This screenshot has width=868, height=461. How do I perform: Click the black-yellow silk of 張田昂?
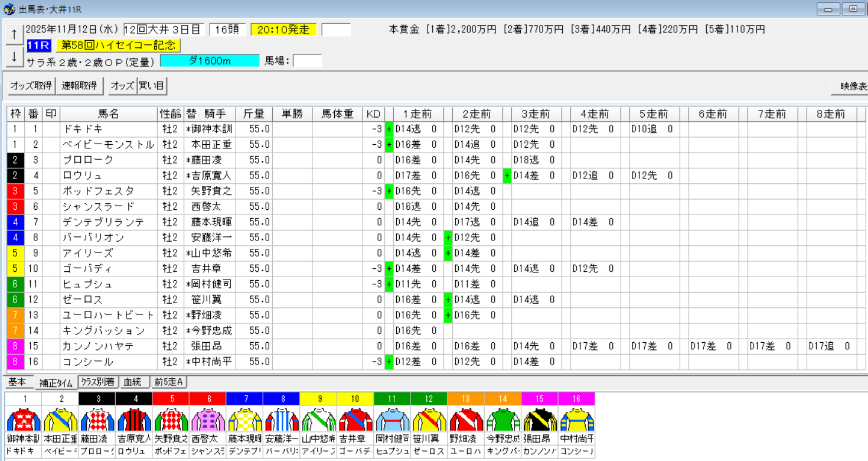click(x=539, y=420)
